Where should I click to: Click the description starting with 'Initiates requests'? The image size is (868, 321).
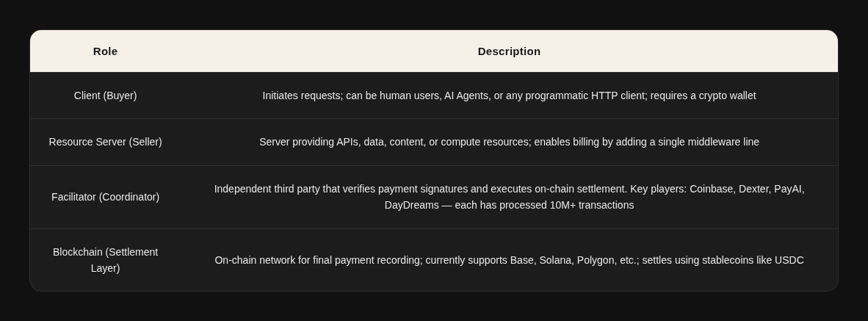click(509, 95)
